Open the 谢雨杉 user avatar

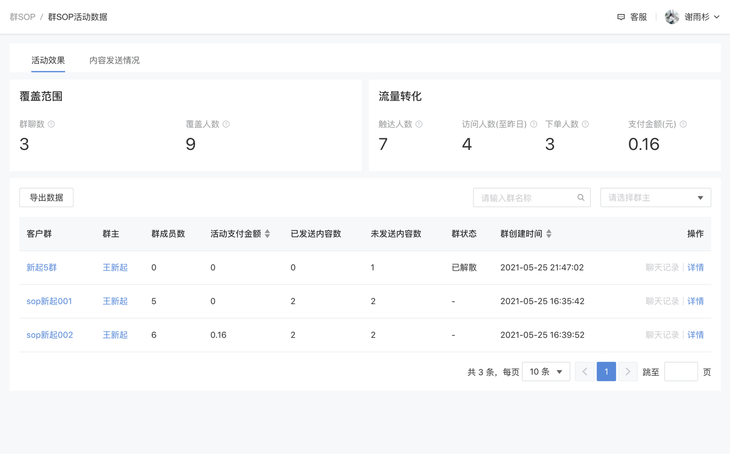tap(672, 17)
